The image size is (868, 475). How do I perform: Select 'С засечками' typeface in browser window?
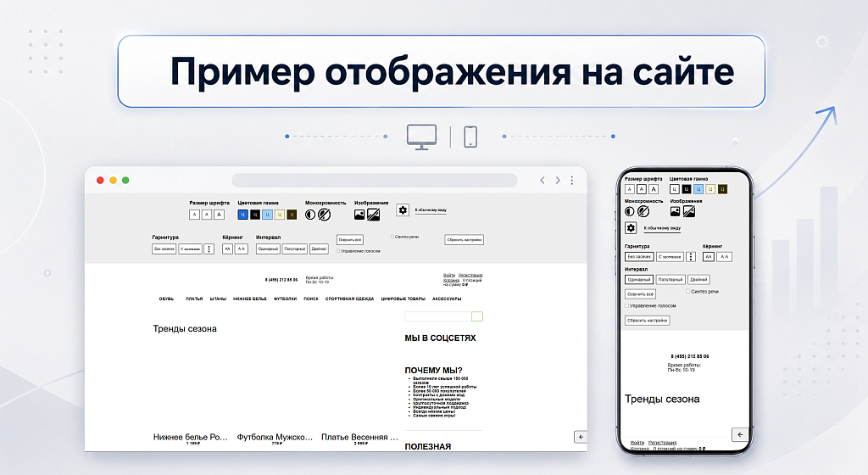pyautogui.click(x=190, y=249)
